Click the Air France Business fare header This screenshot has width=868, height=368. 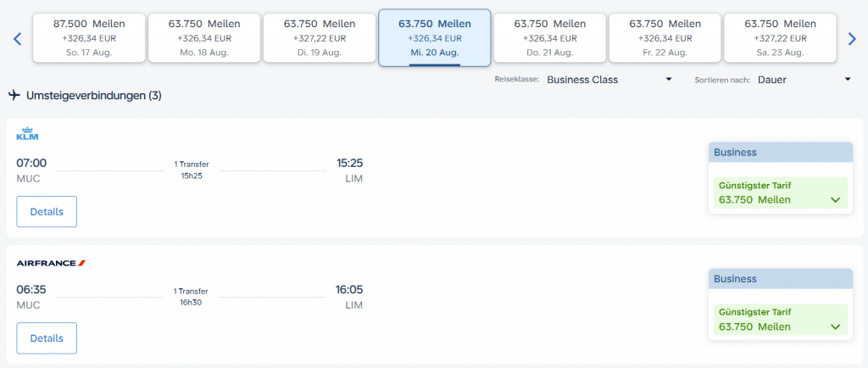(780, 279)
